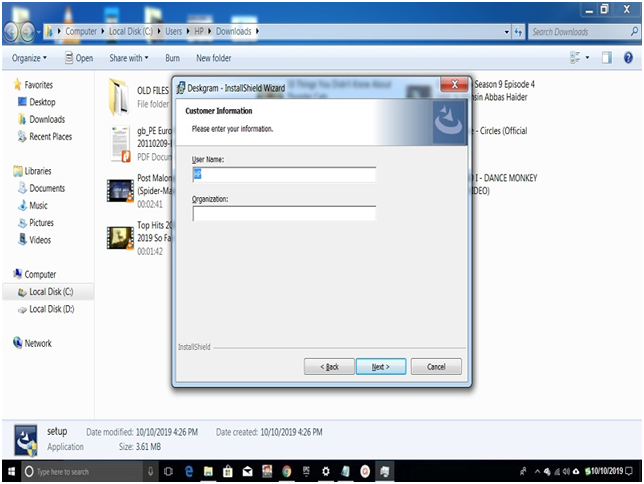Click Open in the Explorer toolbar
Image resolution: width=644 pixels, height=484 pixels.
[79, 58]
